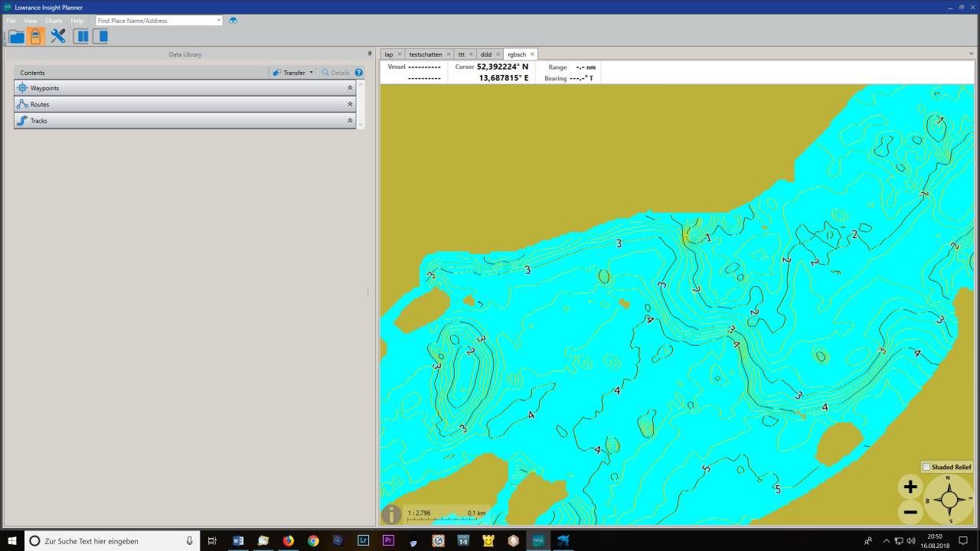The height and width of the screenshot is (551, 980).
Task: Click the binoculars search icon
Action: pyautogui.click(x=234, y=21)
